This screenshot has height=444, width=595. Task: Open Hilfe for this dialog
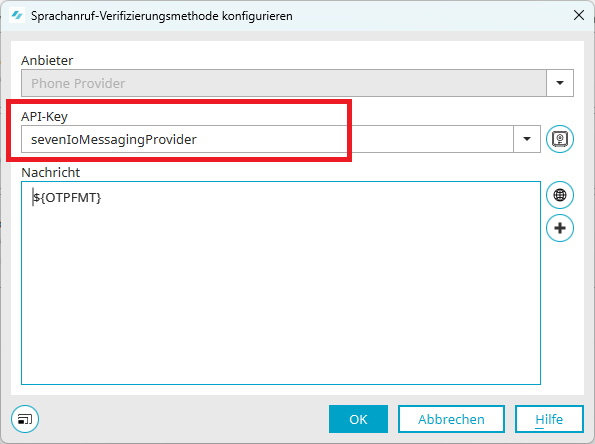pyautogui.click(x=549, y=419)
